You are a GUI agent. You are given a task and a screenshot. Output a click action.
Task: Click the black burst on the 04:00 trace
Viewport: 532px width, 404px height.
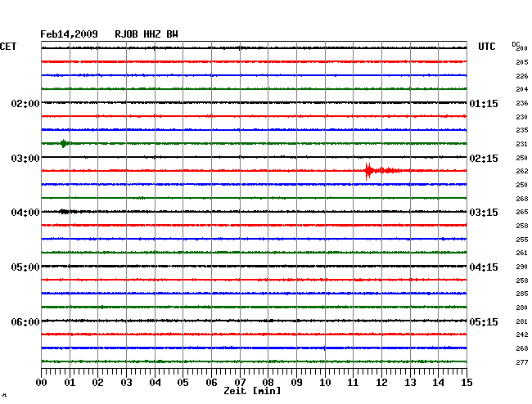tap(67, 212)
